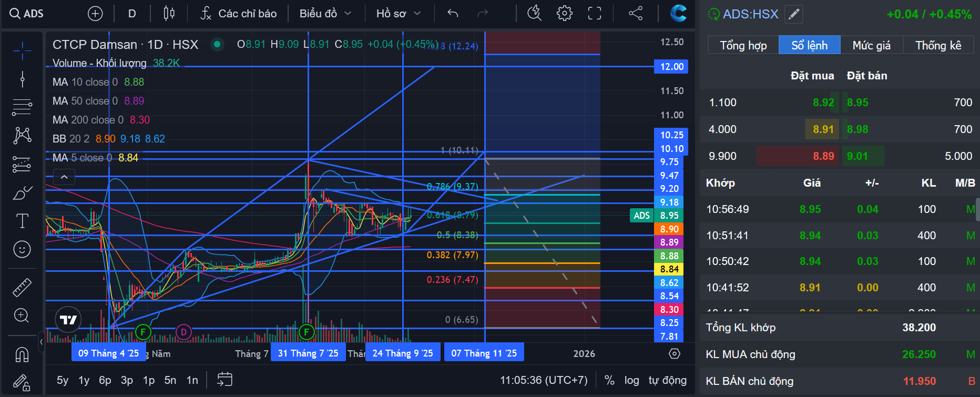Screen dimensions: 980x397
Task: Switch chart to fullscreen mode
Action: point(595,13)
